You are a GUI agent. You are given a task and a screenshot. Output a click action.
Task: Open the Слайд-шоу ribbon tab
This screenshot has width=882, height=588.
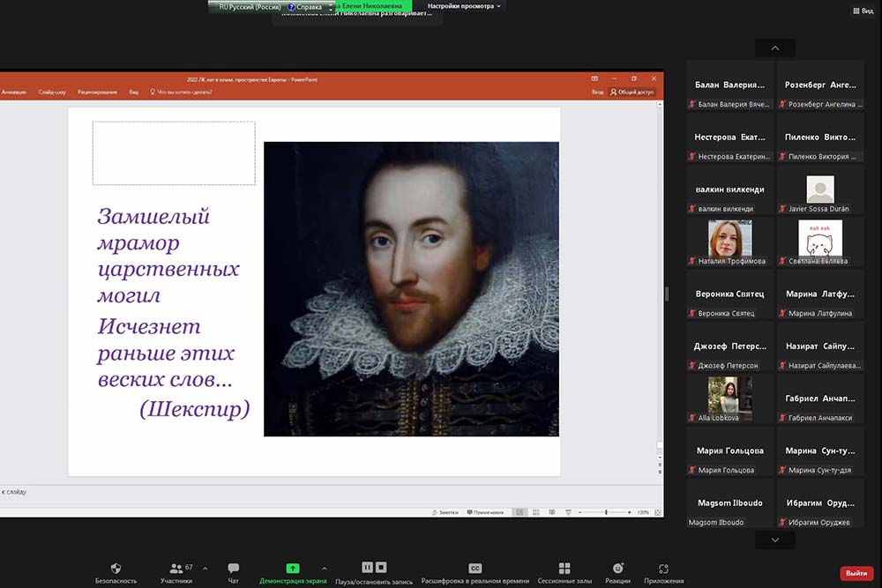tap(52, 92)
